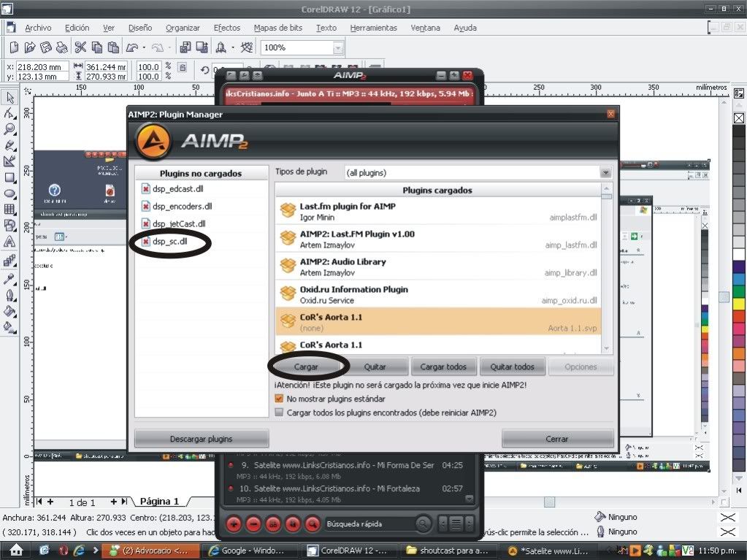This screenshot has width=747, height=560.
Task: Open the zoom level 100% dropdown
Action: coord(338,47)
